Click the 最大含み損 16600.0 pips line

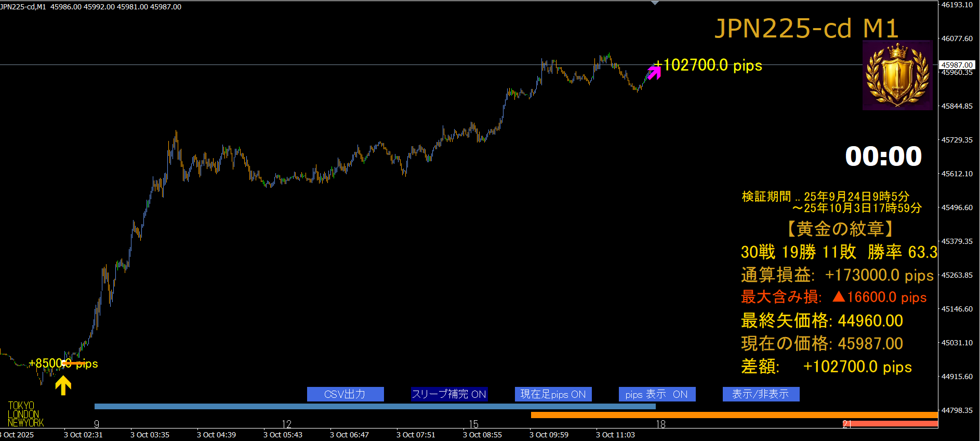[x=833, y=297]
